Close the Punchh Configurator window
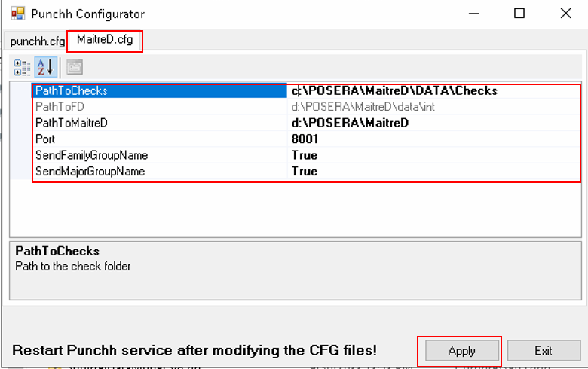The image size is (588, 369). [565, 14]
